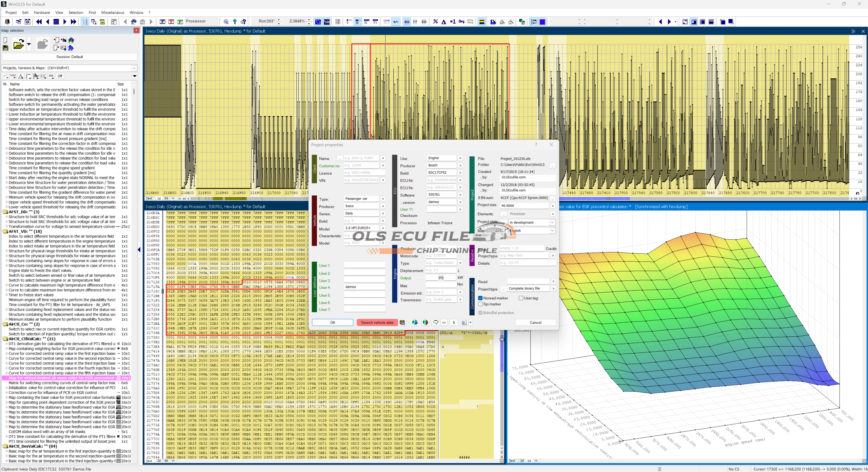Check the User tag checkbox
The image size is (868, 472).
pyautogui.click(x=521, y=298)
